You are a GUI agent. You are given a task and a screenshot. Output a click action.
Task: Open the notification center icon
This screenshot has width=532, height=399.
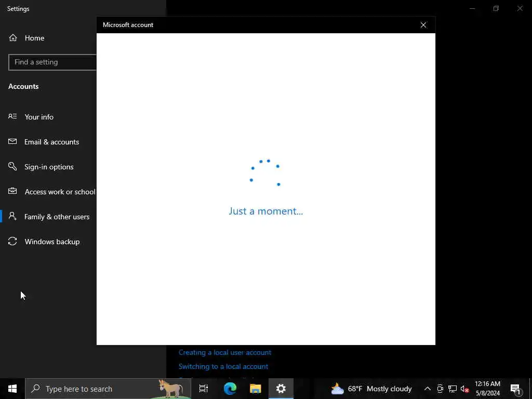coord(515,389)
